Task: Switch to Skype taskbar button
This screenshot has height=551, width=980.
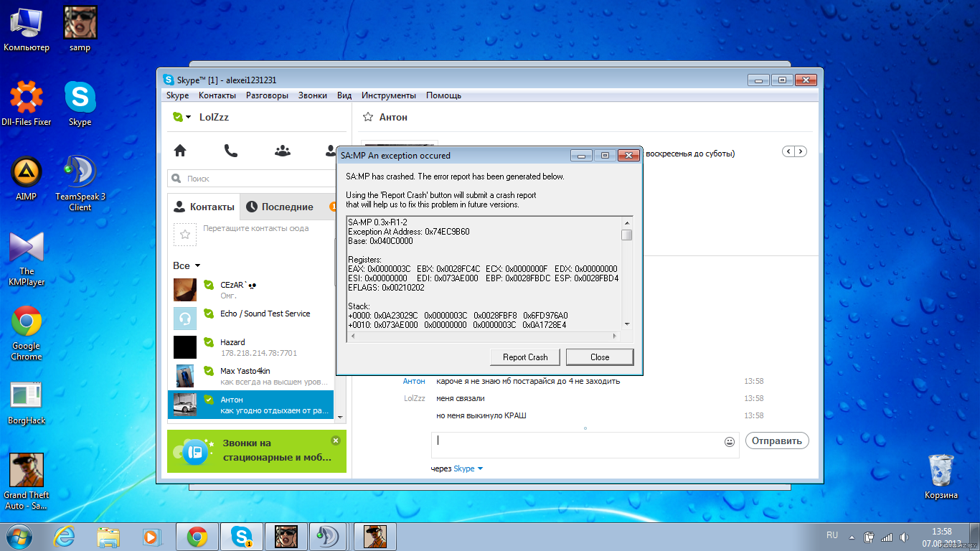Action: [x=242, y=536]
